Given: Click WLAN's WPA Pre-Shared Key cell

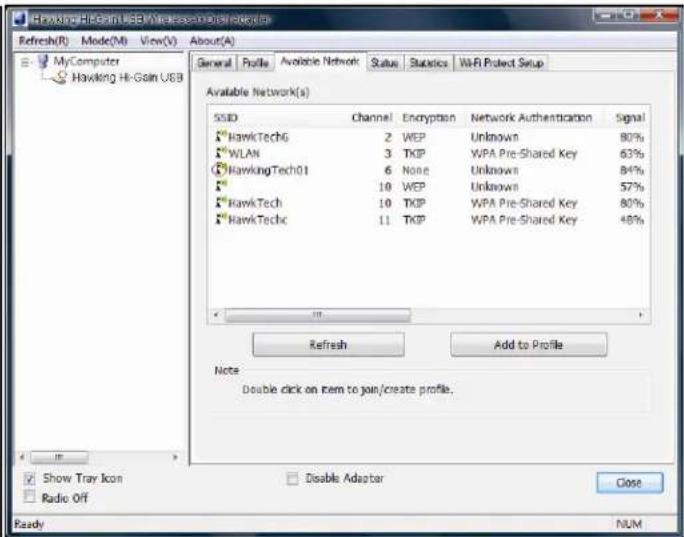Looking at the screenshot, I should point(524,154).
